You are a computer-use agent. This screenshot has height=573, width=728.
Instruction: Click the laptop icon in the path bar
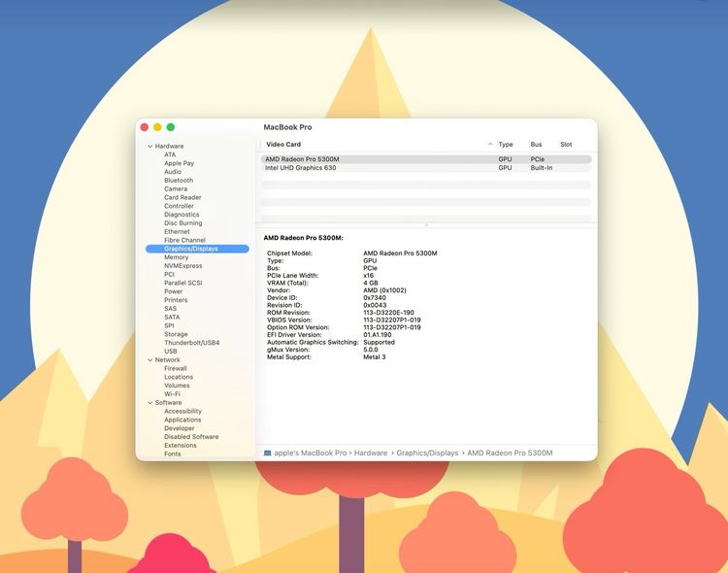click(268, 454)
